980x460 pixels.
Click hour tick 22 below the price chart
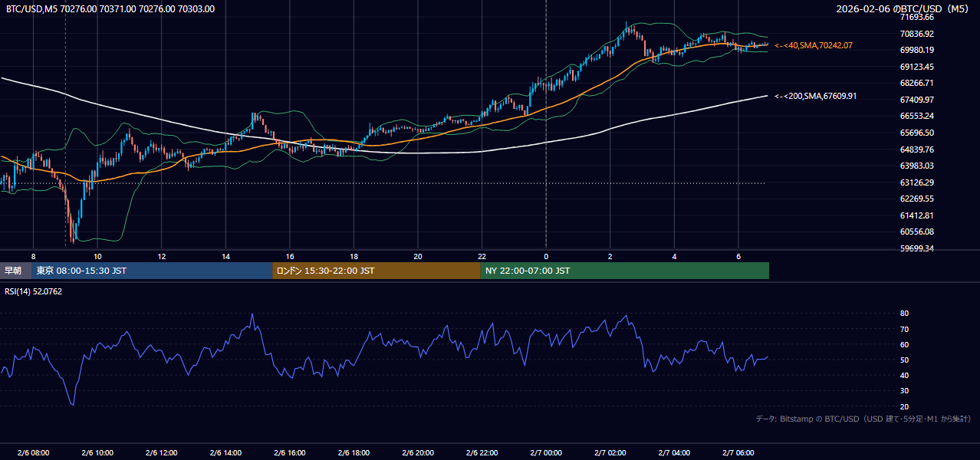click(x=482, y=256)
